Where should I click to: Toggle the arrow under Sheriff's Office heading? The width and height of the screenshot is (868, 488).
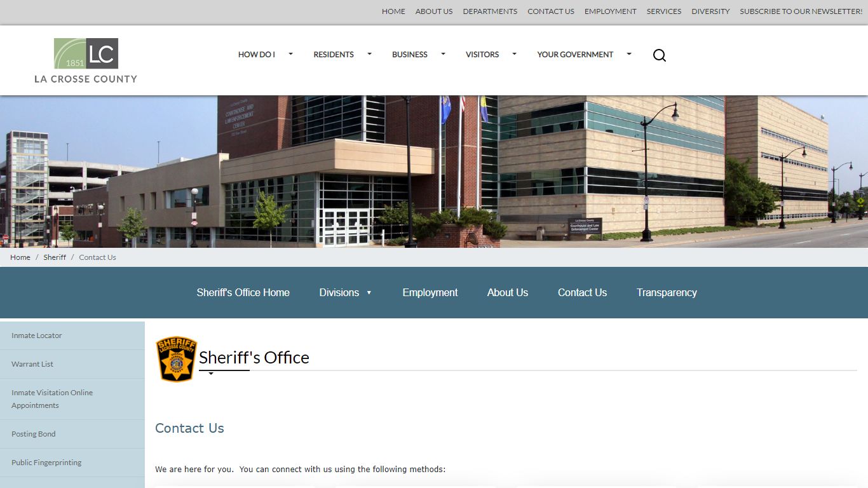(x=211, y=374)
